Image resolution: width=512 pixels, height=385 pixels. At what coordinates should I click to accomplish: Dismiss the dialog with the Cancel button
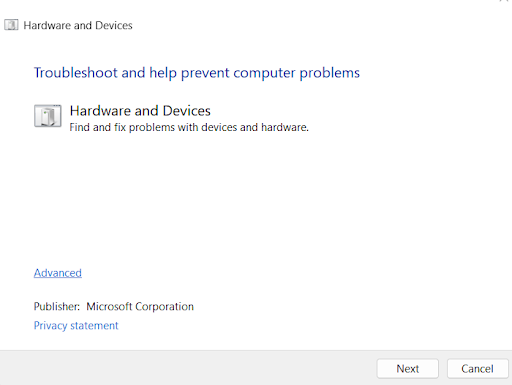coord(477,368)
